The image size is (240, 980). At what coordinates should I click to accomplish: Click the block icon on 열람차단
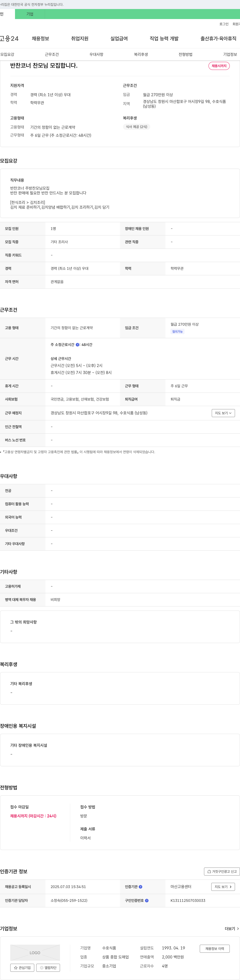(x=42, y=967)
